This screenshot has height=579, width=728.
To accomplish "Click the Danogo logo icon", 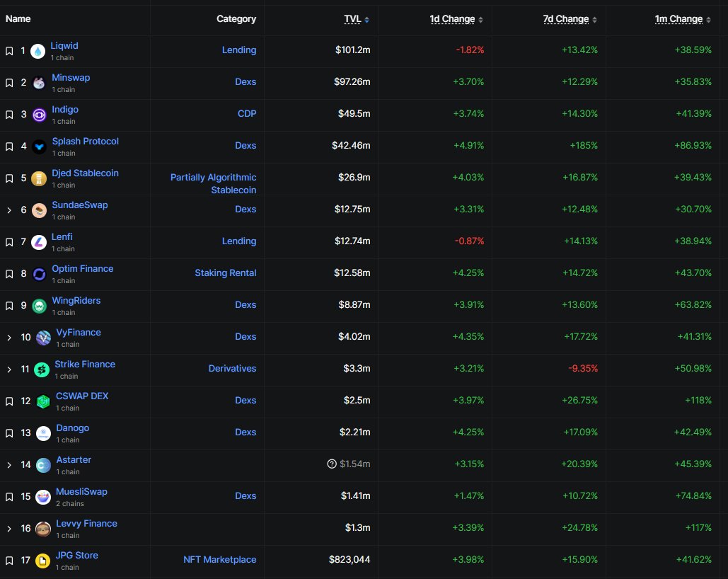I will 43,433.
